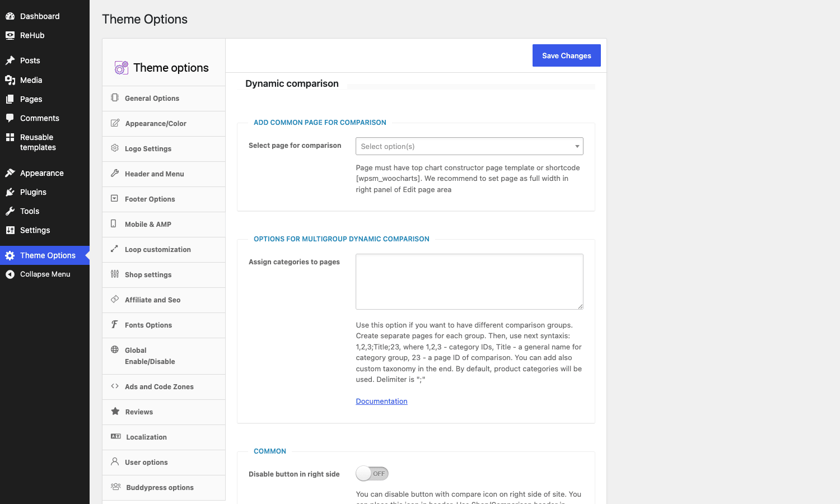Click the Fonts Options F icon

[114, 324]
